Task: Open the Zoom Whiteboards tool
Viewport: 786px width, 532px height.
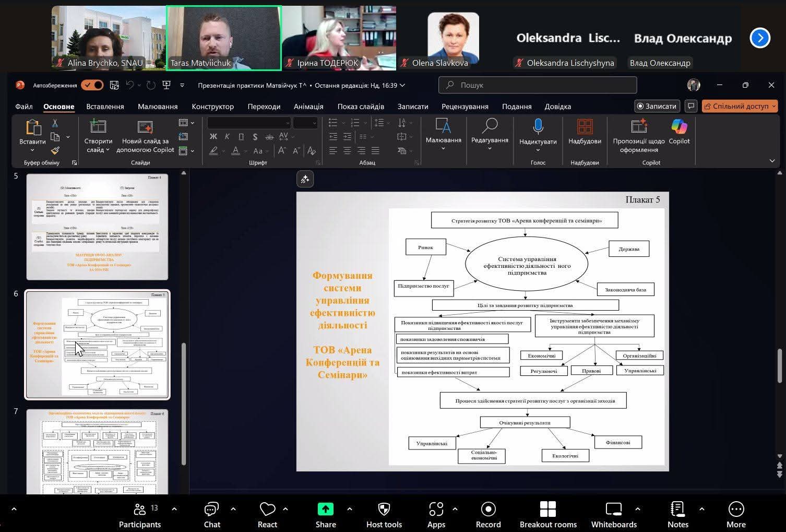Action: (614, 515)
